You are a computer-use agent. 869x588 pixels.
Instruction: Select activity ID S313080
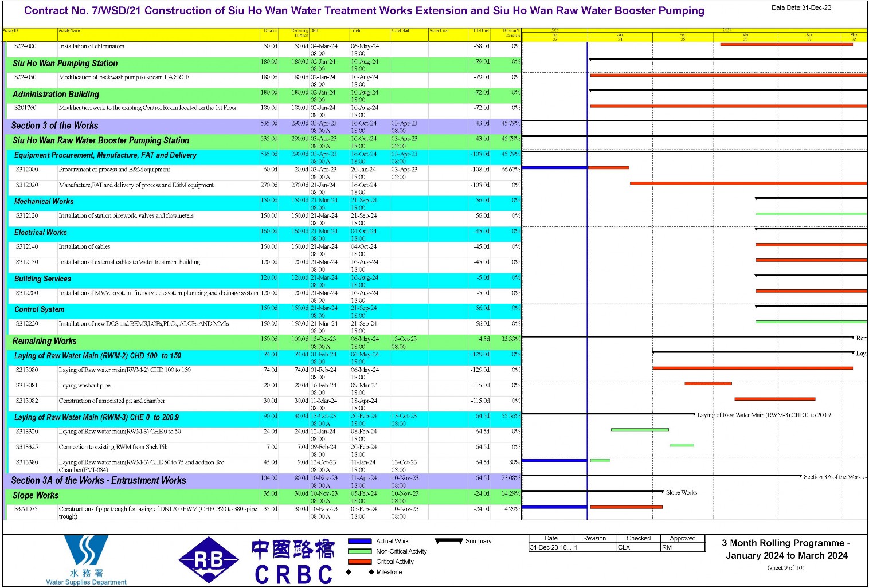(x=27, y=370)
